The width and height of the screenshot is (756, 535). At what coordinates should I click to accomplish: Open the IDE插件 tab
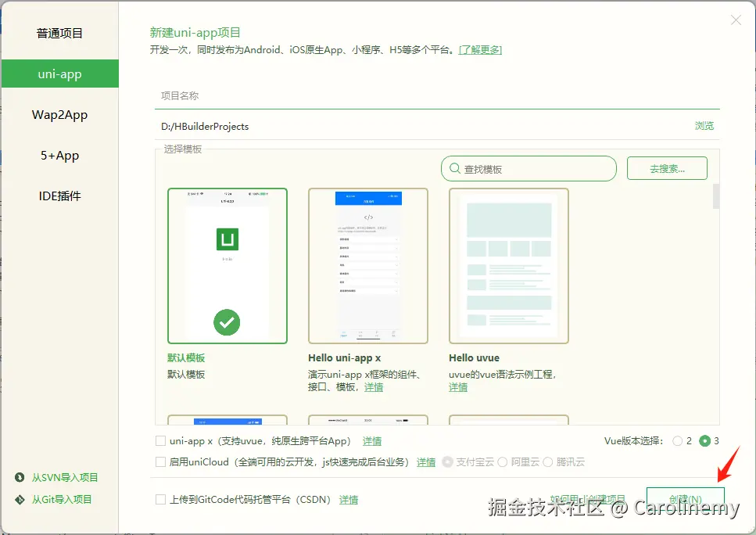coord(59,196)
